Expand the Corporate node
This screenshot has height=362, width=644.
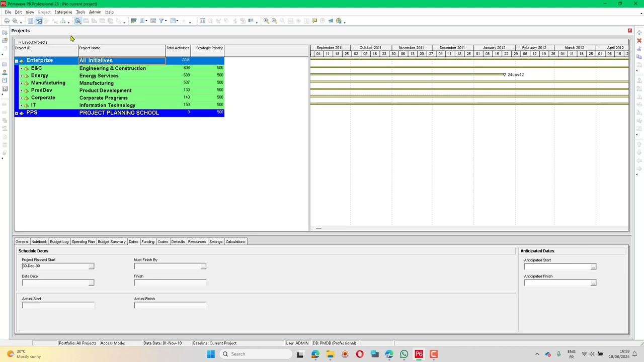tap(22, 98)
